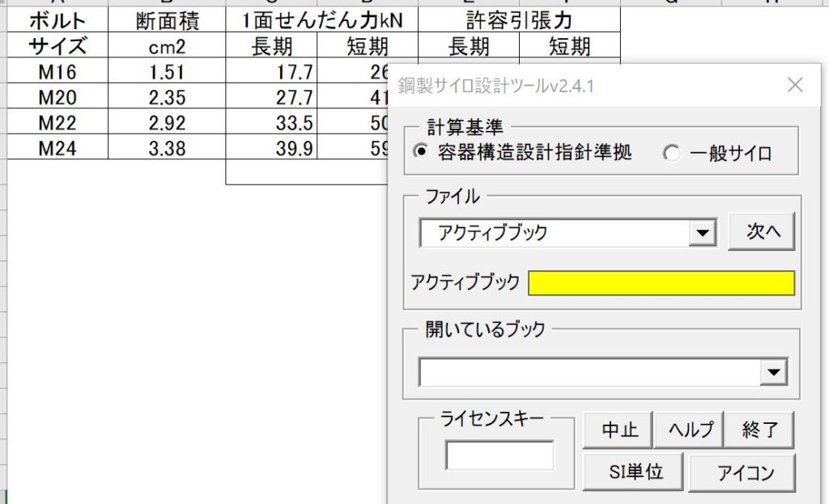The width and height of the screenshot is (829, 504).
Task: Close the 鋼製サイロ設計ツール dialog
Action: [796, 85]
